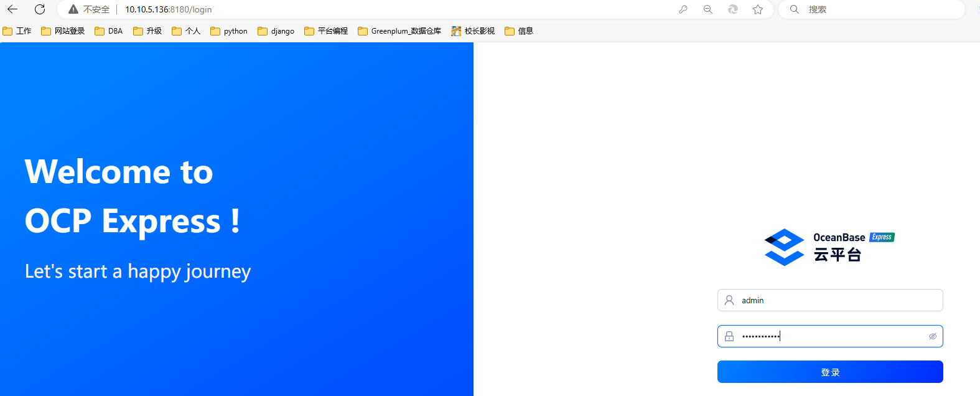Click the 'OCP Express !' heading text
Image resolution: width=980 pixels, height=396 pixels.
[x=133, y=221]
